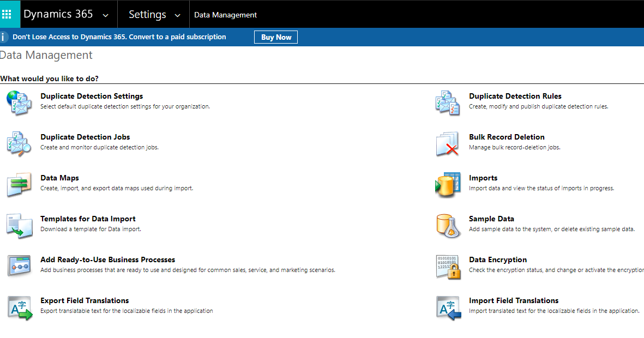644x338 pixels.
Task: Click the info icon in the banner
Action: [x=4, y=37]
